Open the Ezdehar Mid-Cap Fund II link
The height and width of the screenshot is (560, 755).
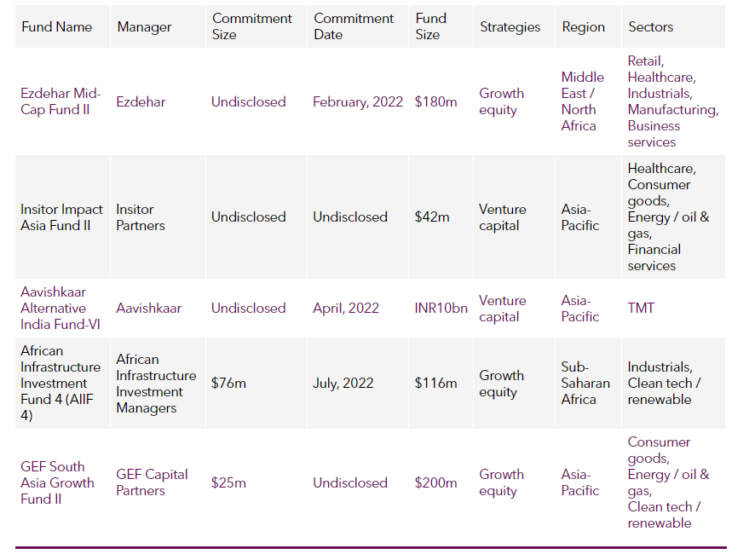pyautogui.click(x=61, y=101)
